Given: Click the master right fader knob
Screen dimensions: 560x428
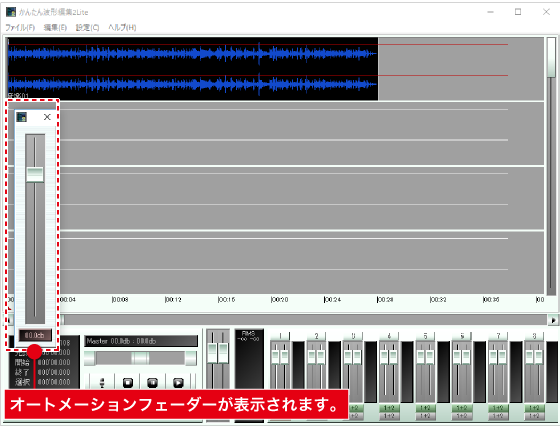Looking at the screenshot, I should tap(223, 353).
